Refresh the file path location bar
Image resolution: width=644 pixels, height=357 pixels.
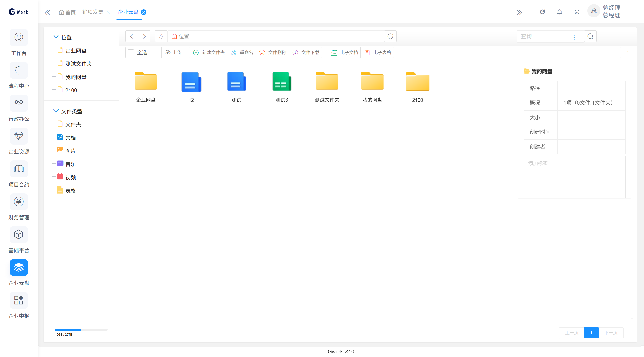(x=390, y=37)
